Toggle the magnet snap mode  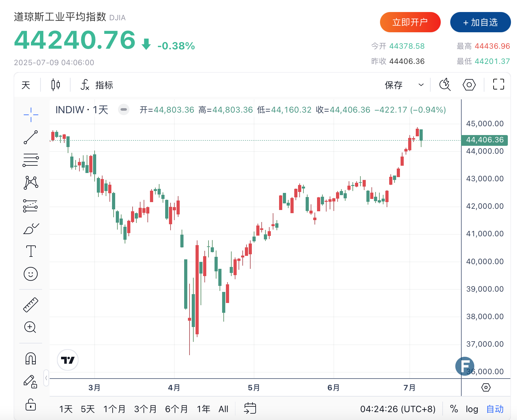click(31, 359)
